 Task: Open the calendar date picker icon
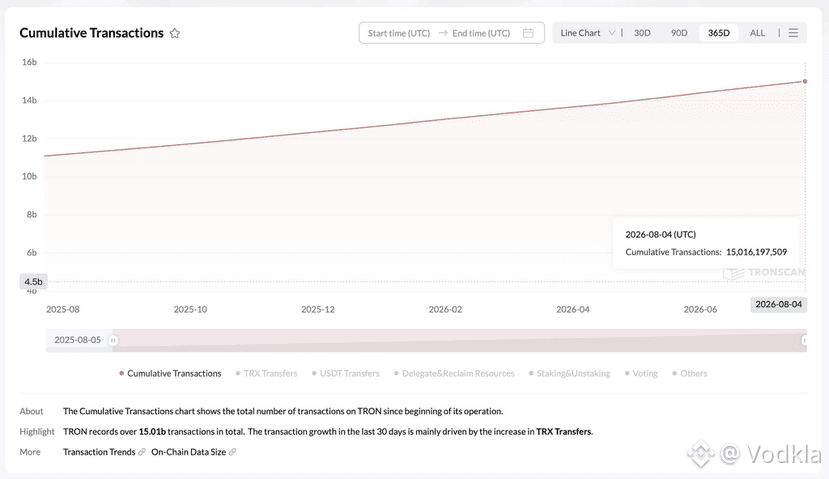click(528, 33)
